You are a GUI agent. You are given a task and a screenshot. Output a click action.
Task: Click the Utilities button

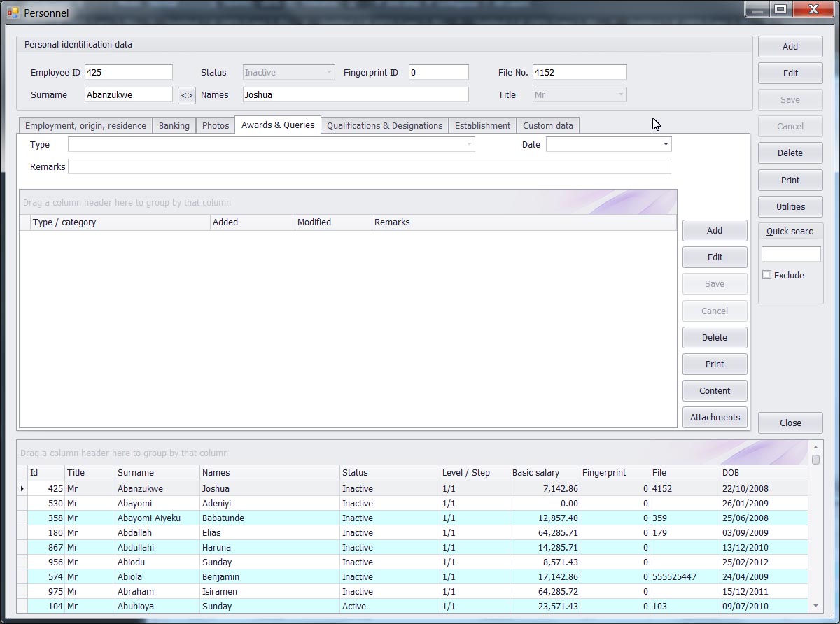[x=790, y=206]
